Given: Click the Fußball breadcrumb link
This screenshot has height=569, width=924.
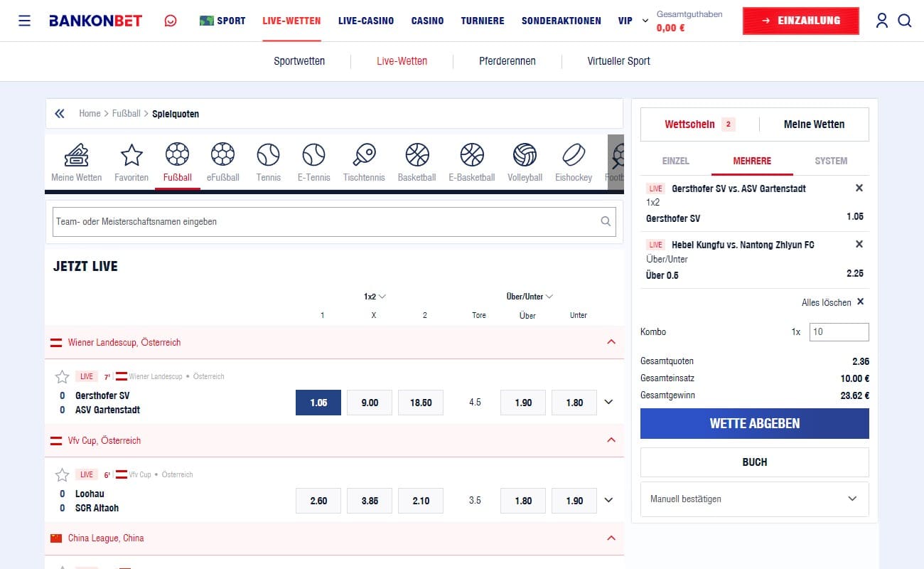Looking at the screenshot, I should click(127, 113).
